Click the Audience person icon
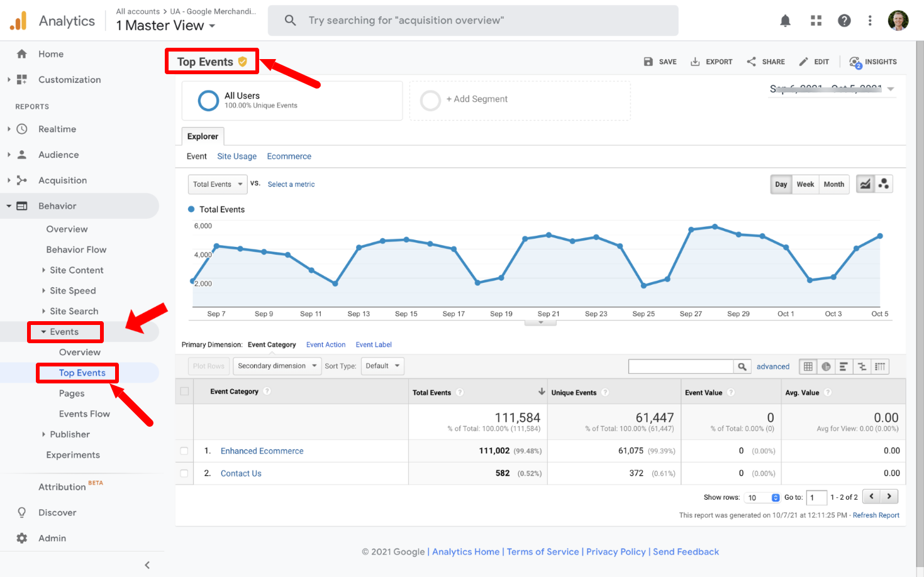 (x=22, y=155)
